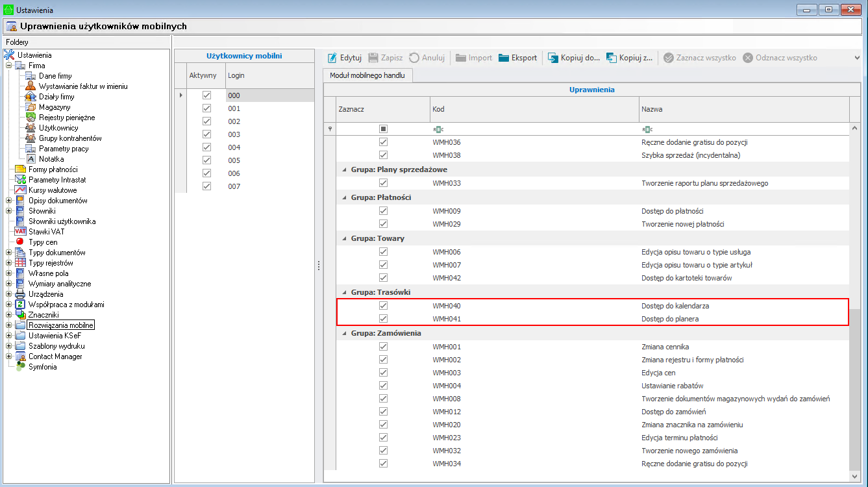Toggle Aktywny checkbox for login 007

point(207,186)
